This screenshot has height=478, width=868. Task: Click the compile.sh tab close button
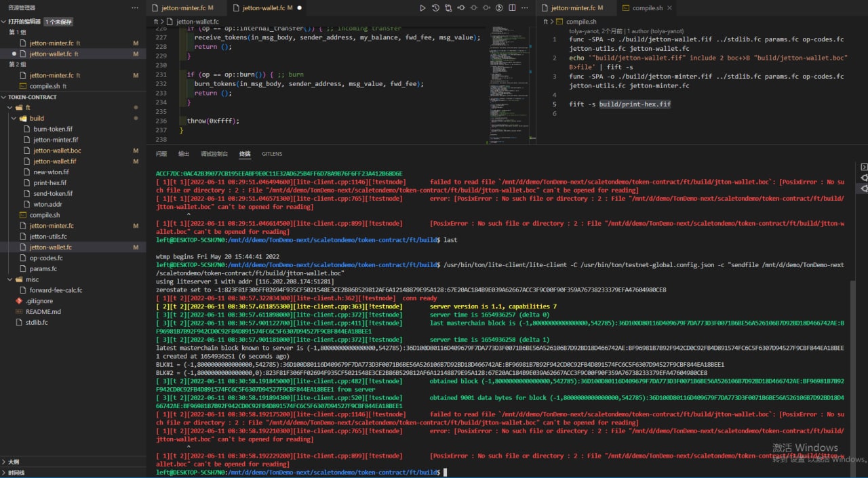pos(670,8)
